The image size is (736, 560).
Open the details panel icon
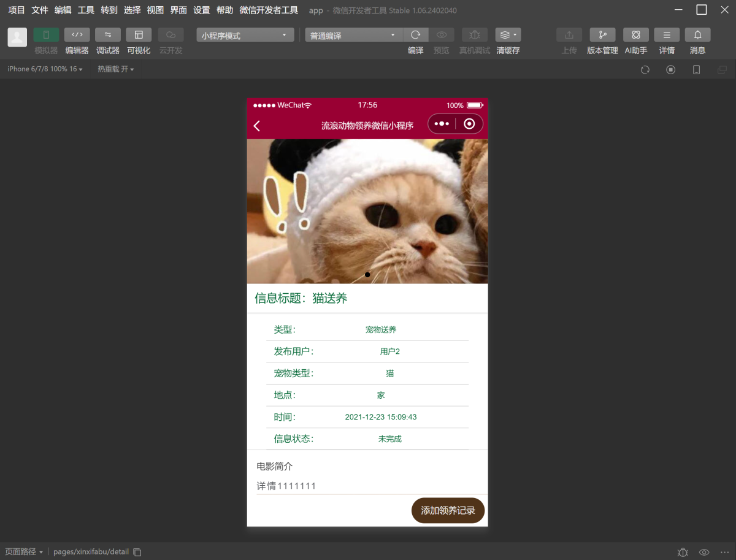coord(667,35)
